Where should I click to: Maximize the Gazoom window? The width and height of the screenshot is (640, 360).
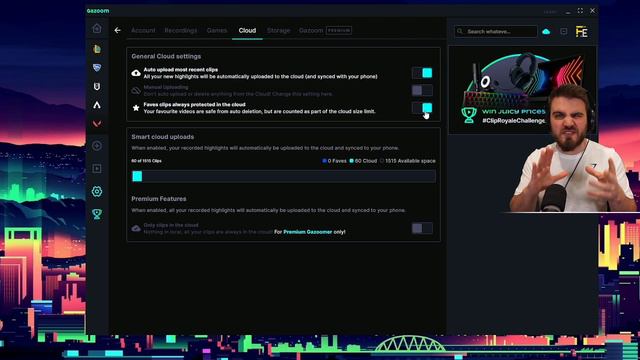(580, 11)
